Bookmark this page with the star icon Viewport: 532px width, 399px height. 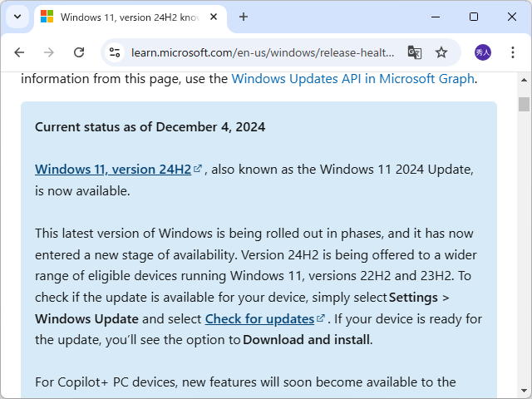pos(441,52)
